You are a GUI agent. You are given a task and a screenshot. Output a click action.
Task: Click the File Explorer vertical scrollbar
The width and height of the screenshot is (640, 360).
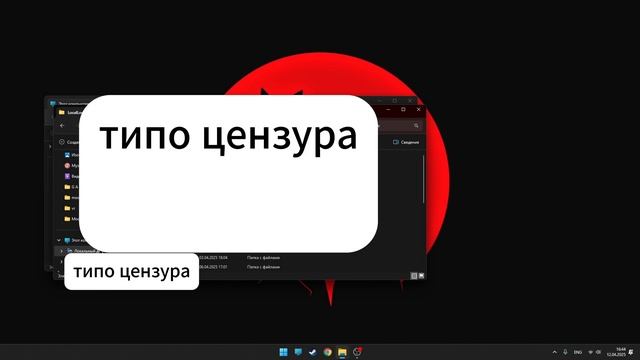pyautogui.click(x=423, y=180)
